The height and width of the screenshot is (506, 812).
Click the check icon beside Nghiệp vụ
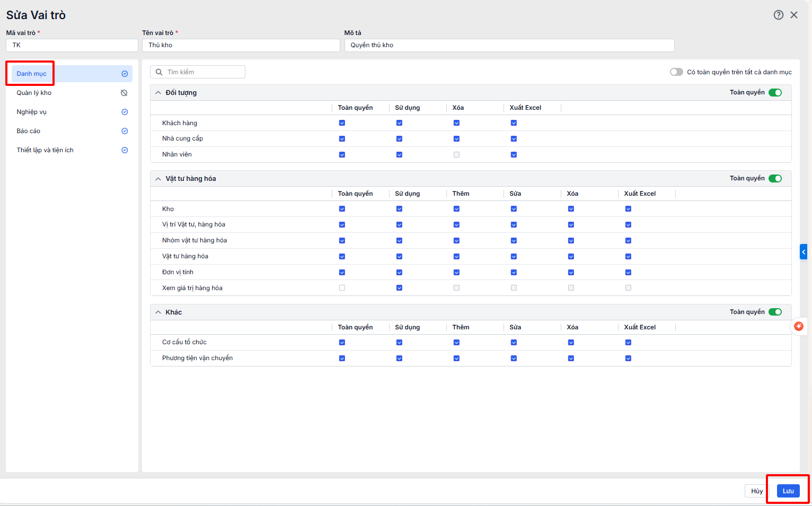coord(125,112)
